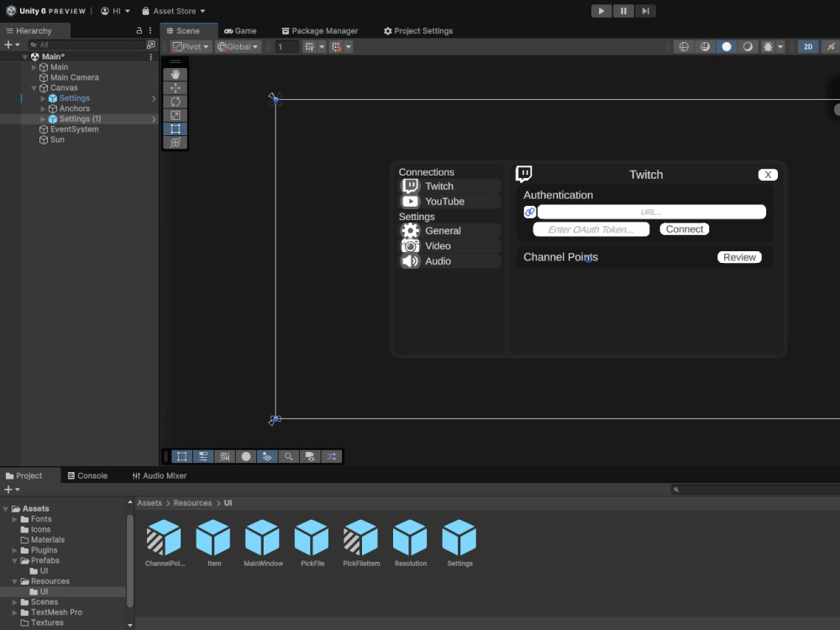This screenshot has width=840, height=630.
Task: Select YouTube in Connections list
Action: 450,202
